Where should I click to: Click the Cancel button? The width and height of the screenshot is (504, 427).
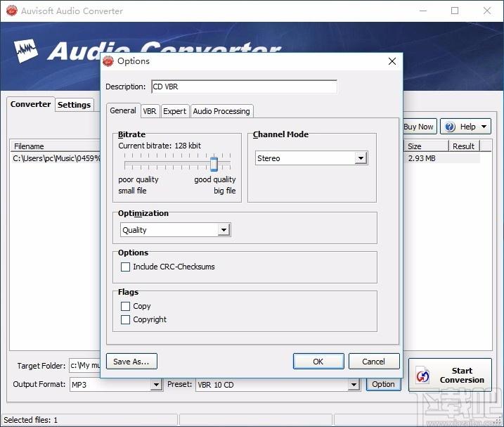click(373, 362)
